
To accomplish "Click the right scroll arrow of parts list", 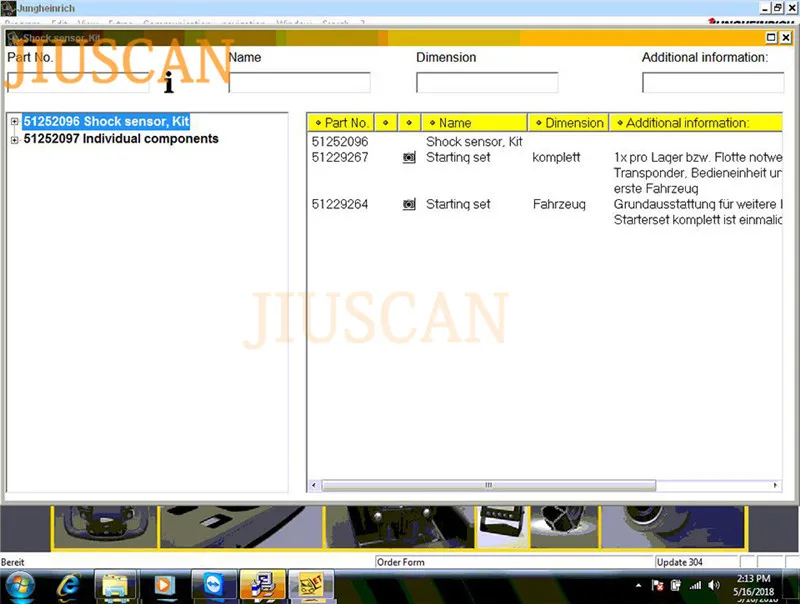I will point(776,485).
